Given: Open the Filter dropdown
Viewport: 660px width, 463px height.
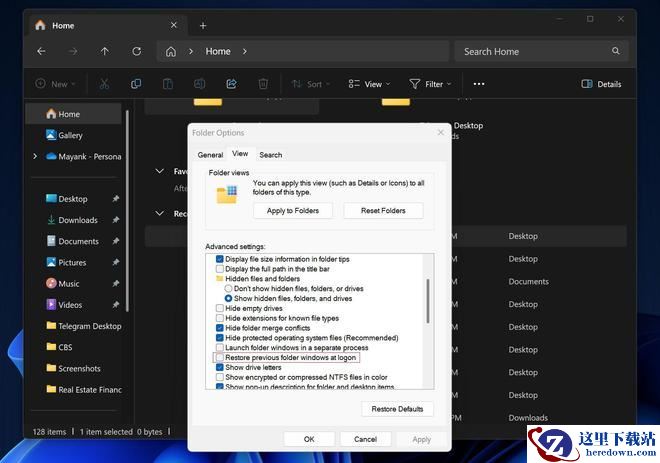Looking at the screenshot, I should (430, 84).
